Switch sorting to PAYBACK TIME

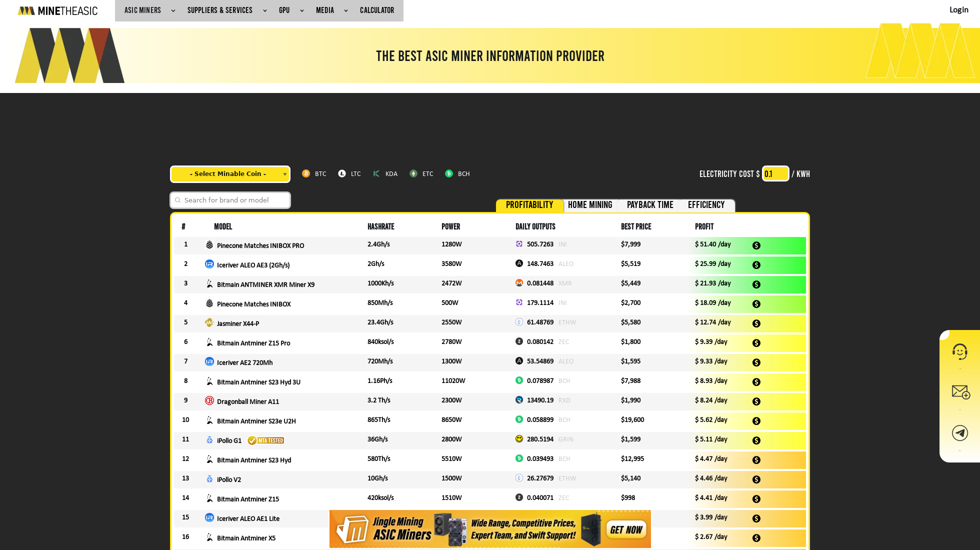[x=649, y=205]
